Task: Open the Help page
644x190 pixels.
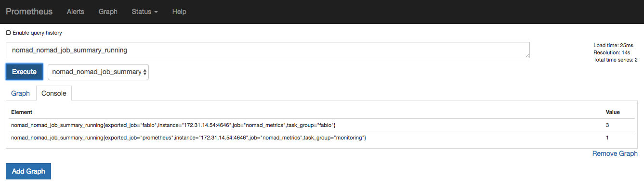Action: [x=179, y=12]
